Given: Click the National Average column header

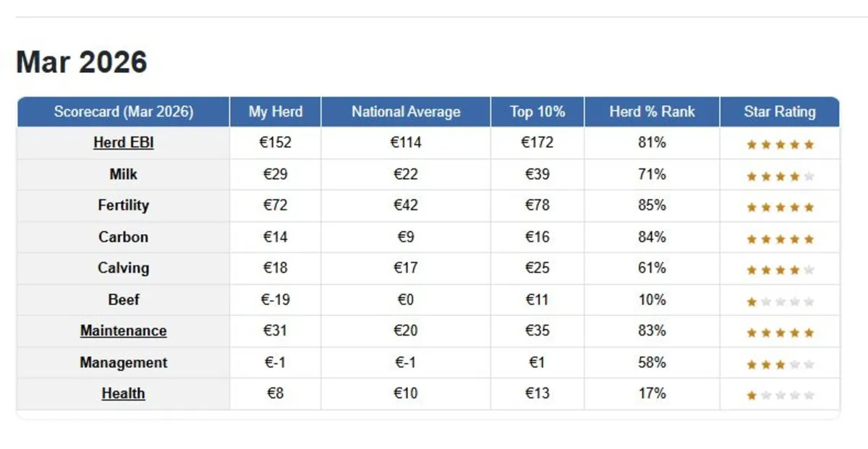Looking at the screenshot, I should click(x=406, y=112).
